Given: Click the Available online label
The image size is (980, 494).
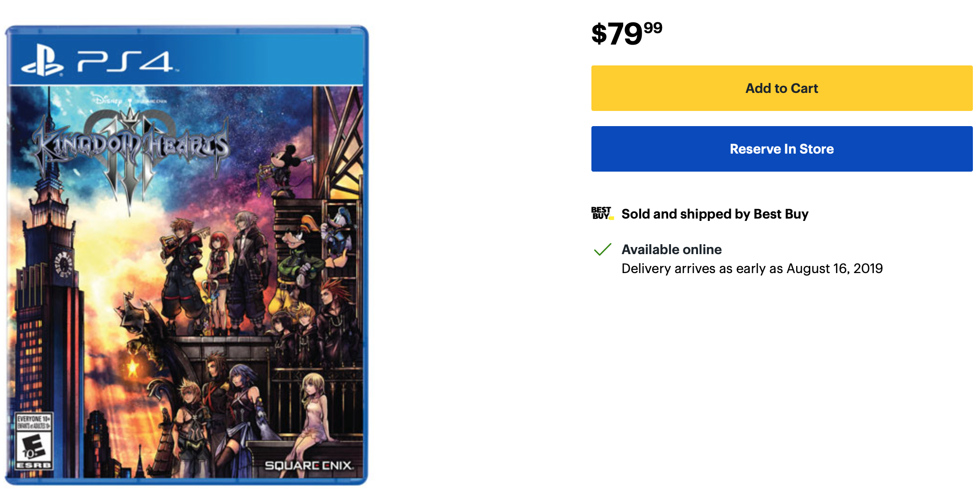Looking at the screenshot, I should 671,249.
